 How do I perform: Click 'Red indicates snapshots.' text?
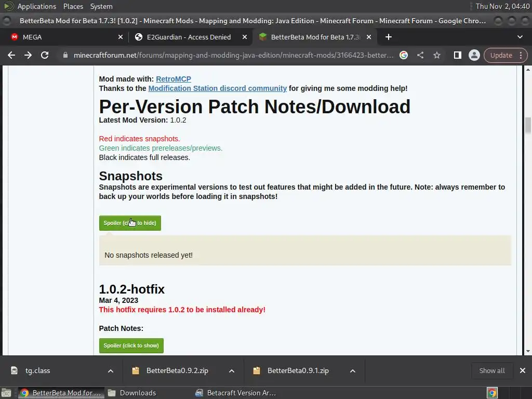[139, 139]
